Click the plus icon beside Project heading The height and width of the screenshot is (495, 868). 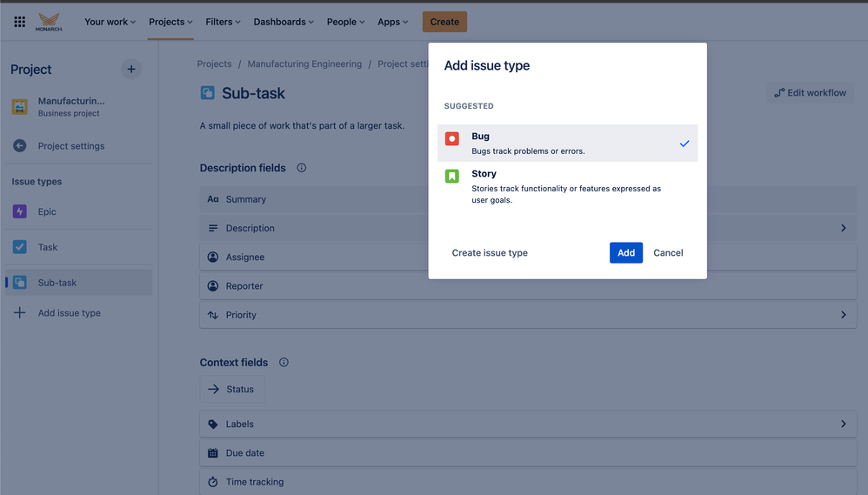[131, 70]
